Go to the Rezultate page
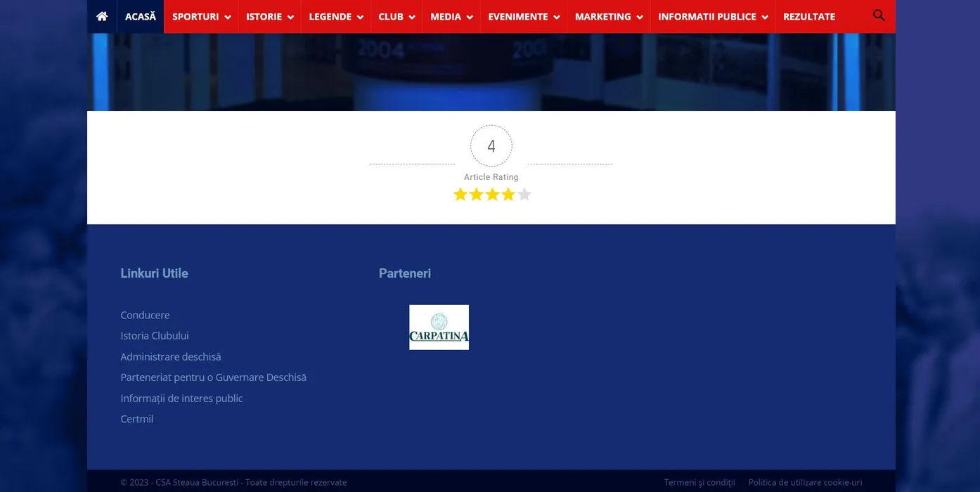Screen dimensions: 980x492 pyautogui.click(x=809, y=17)
